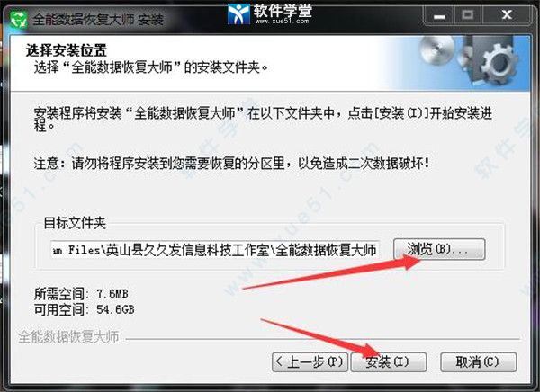Click the greyed 全能数据恢复大师 branding text at bottom
The image size is (540, 392).
[x=69, y=336]
